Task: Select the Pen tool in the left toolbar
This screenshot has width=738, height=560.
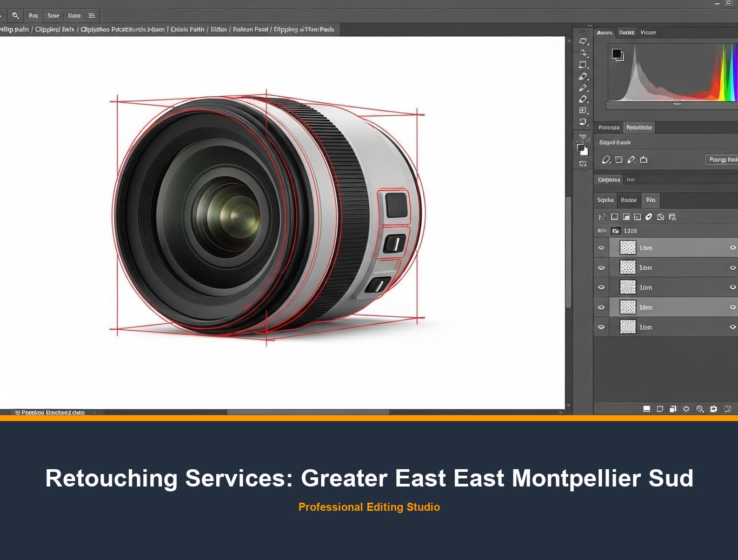Action: (x=583, y=88)
